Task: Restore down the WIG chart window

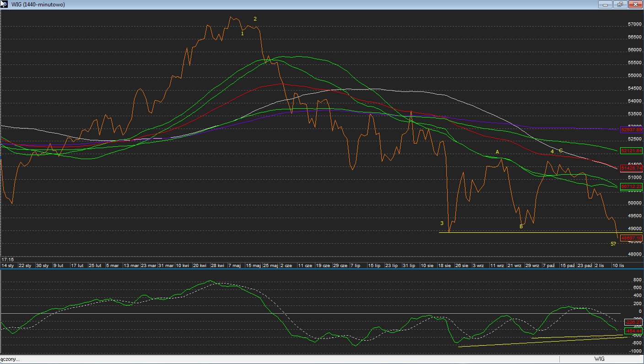Action: click(x=620, y=5)
